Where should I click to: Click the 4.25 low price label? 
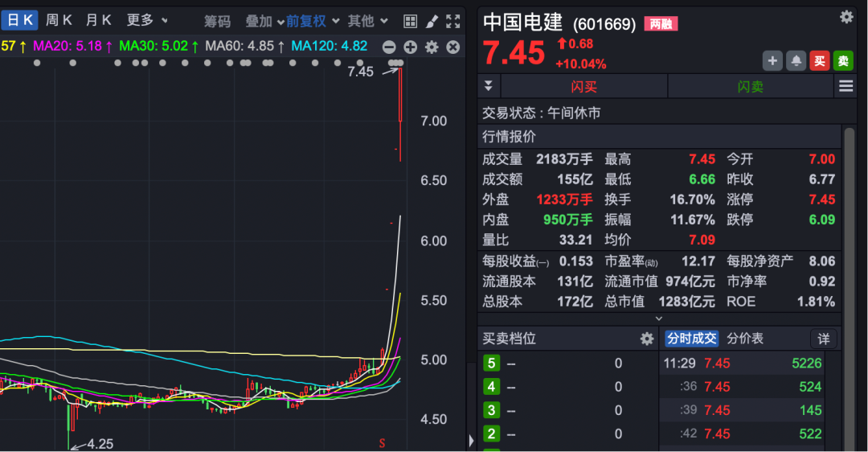pos(100,444)
